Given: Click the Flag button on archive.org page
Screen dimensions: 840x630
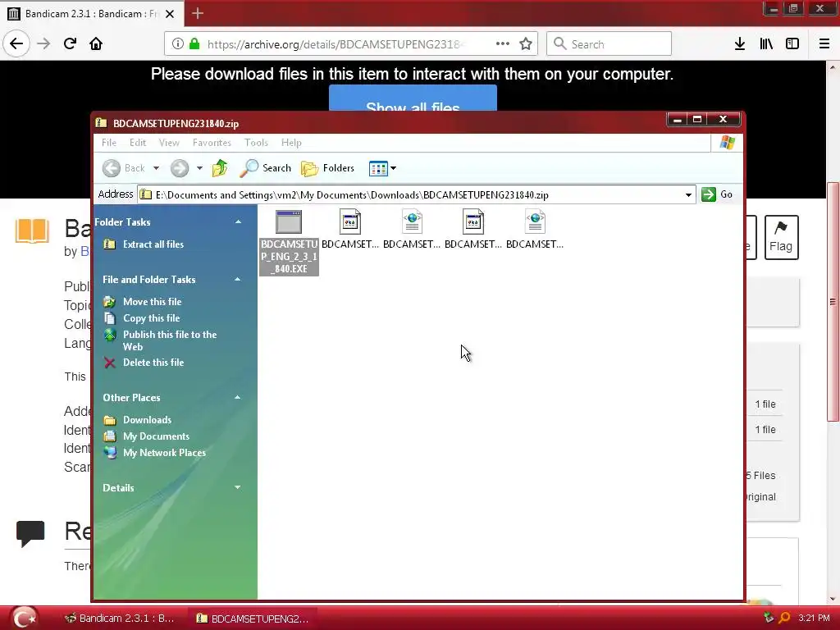Looking at the screenshot, I should click(781, 237).
